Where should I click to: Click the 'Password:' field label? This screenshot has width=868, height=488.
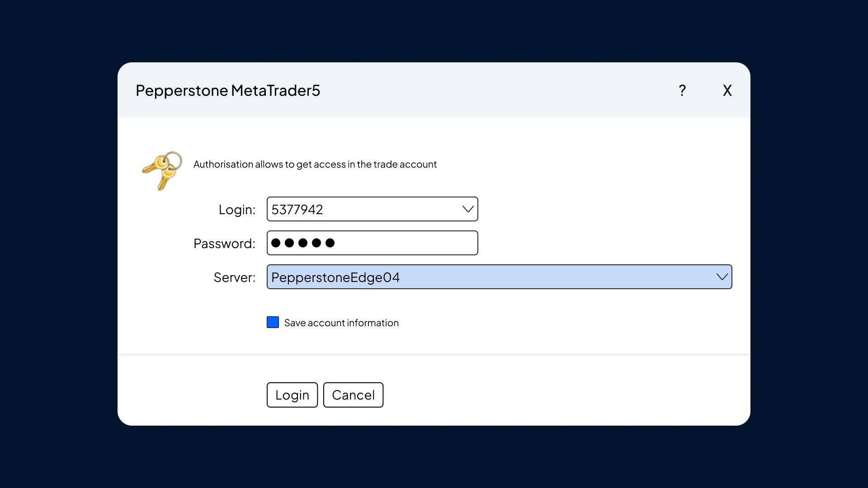pos(224,244)
